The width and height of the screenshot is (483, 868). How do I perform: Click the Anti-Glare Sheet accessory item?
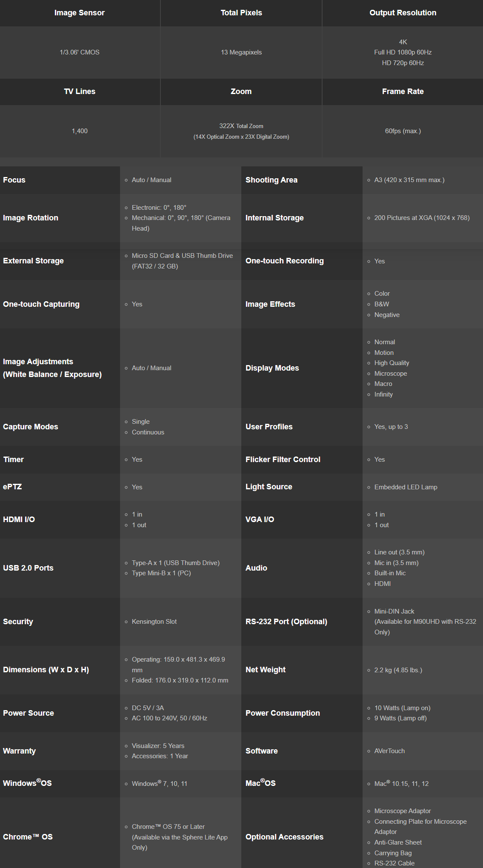click(x=398, y=842)
